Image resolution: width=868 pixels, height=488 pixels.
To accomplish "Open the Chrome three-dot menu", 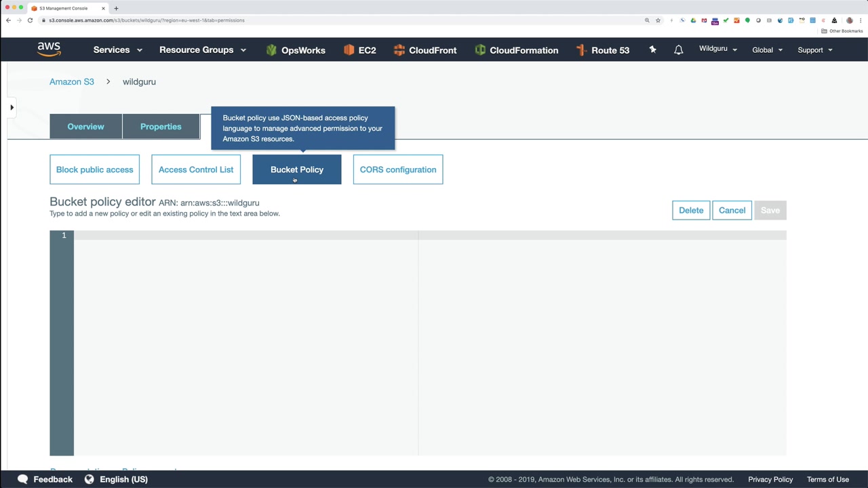I will coord(860,20).
